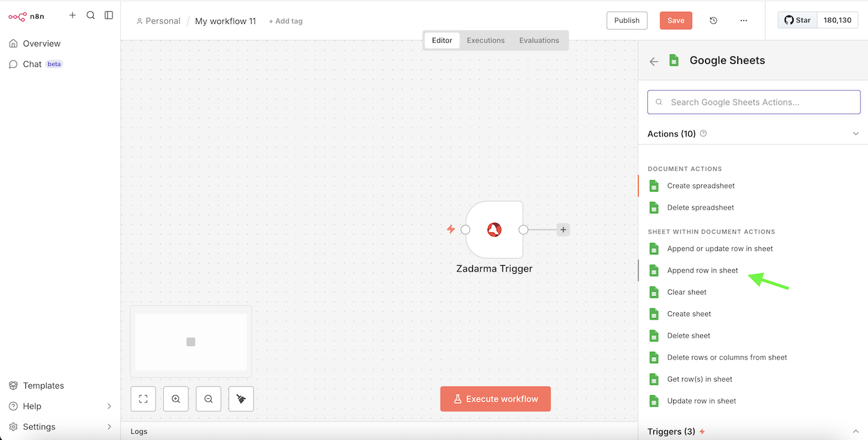Click the lightning trigger icon on node
868x440 pixels.
tap(451, 229)
